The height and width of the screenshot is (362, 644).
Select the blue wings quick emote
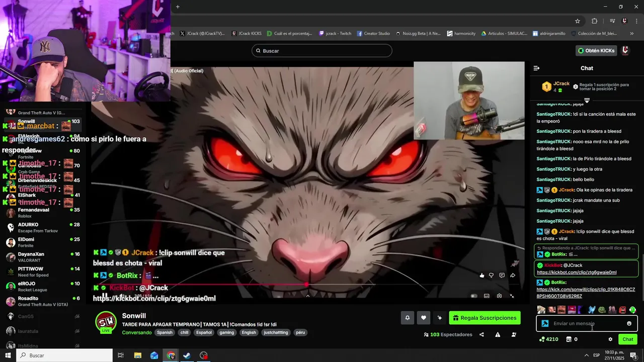(592, 310)
